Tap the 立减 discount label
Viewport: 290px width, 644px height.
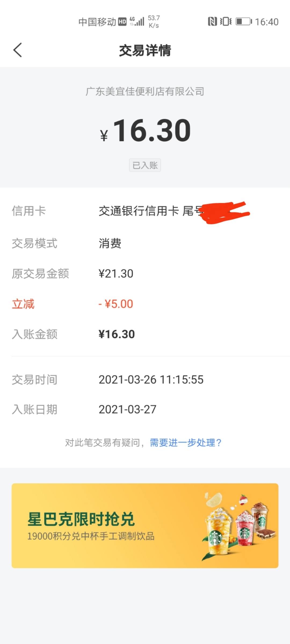point(23,304)
